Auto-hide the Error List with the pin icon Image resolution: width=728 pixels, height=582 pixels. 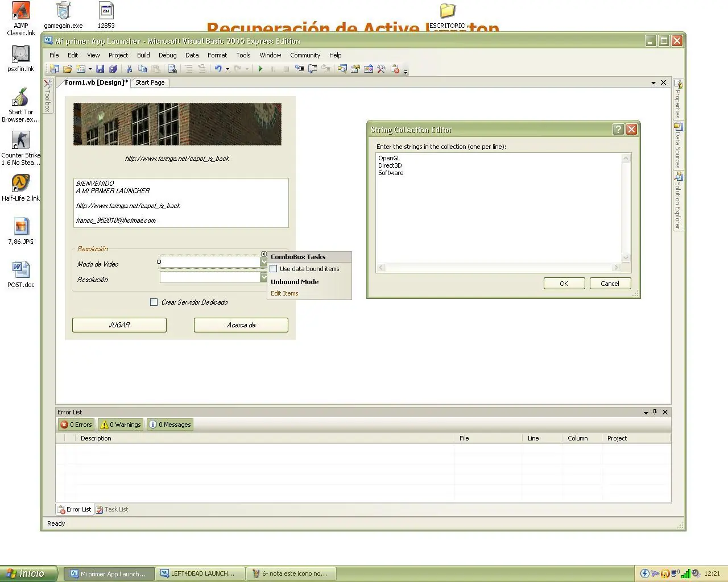(x=655, y=412)
